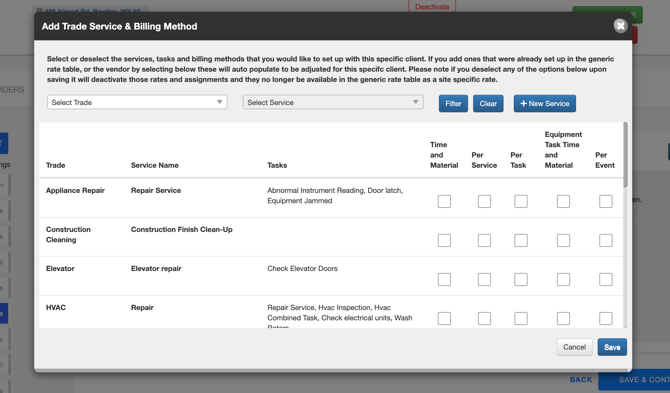
Task: Add a New Service
Action: tap(544, 103)
